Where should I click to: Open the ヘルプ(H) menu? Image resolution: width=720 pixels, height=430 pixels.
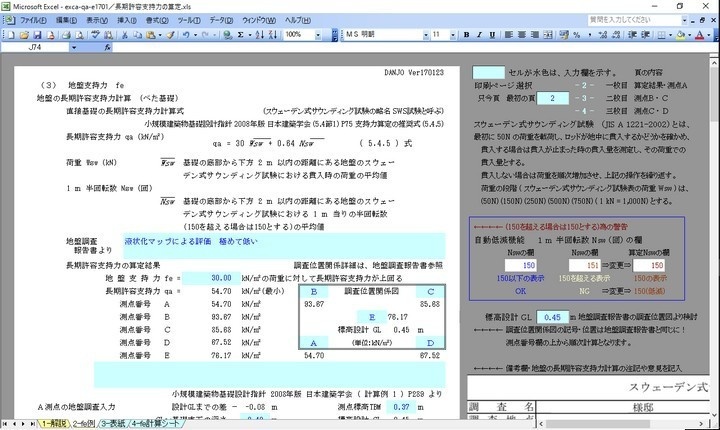click(298, 20)
